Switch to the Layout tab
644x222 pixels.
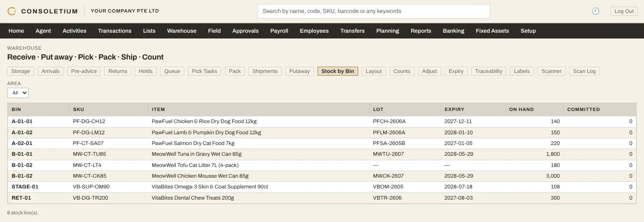click(x=374, y=71)
